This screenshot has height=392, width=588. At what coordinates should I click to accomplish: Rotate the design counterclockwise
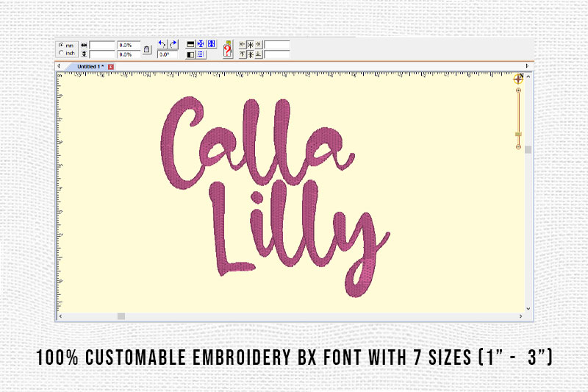click(x=162, y=44)
